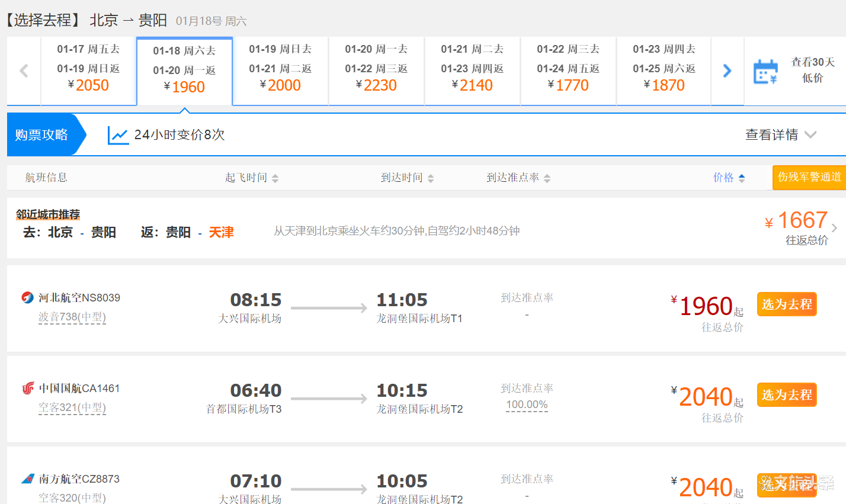The image size is (846, 504).
Task: Go to previous dates with left arrow
Action: click(x=24, y=71)
